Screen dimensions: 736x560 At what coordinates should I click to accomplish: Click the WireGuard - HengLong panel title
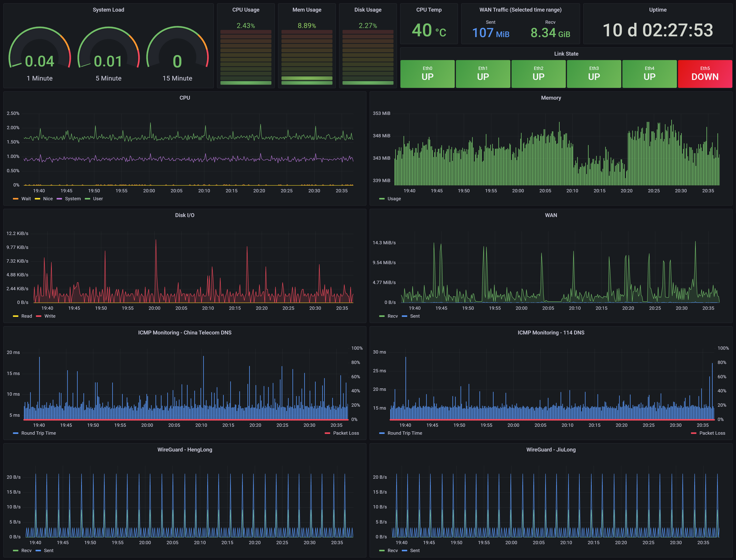(x=184, y=449)
